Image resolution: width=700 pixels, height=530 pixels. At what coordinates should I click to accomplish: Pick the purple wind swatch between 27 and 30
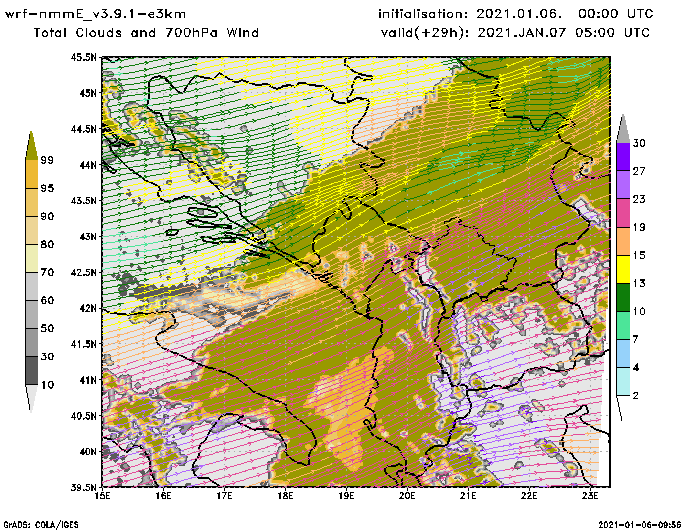623,157
